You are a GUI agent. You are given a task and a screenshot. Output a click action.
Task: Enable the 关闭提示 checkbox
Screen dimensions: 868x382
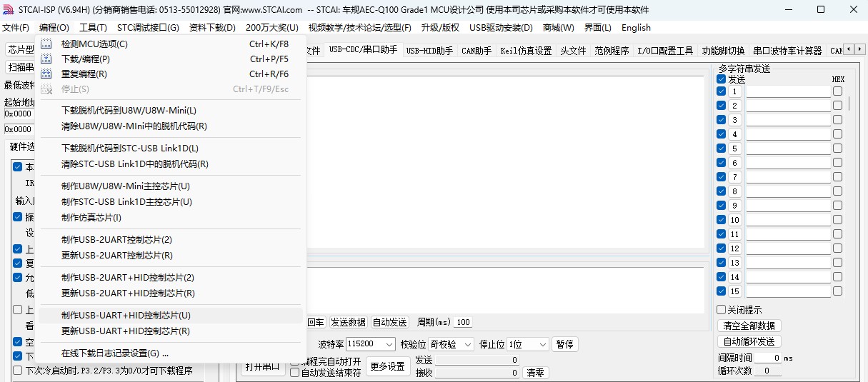pos(721,310)
